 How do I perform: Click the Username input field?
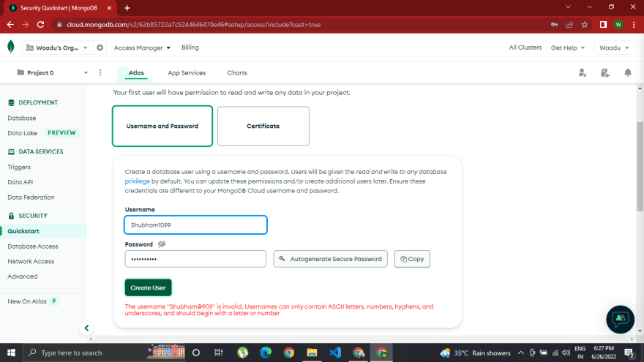pyautogui.click(x=195, y=225)
